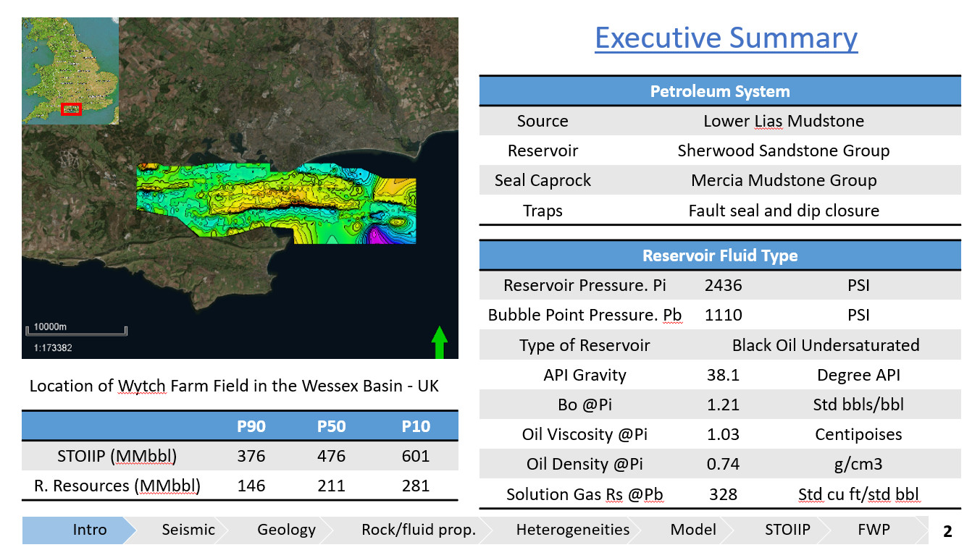Go to the Seismic section tab
980x550 pixels.
click(x=188, y=530)
